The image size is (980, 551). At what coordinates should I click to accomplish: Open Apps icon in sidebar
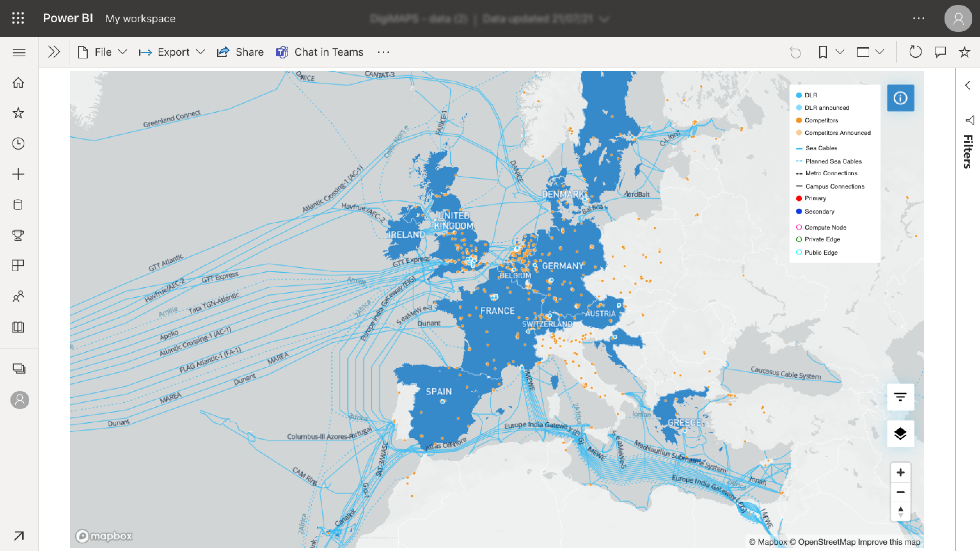18,265
